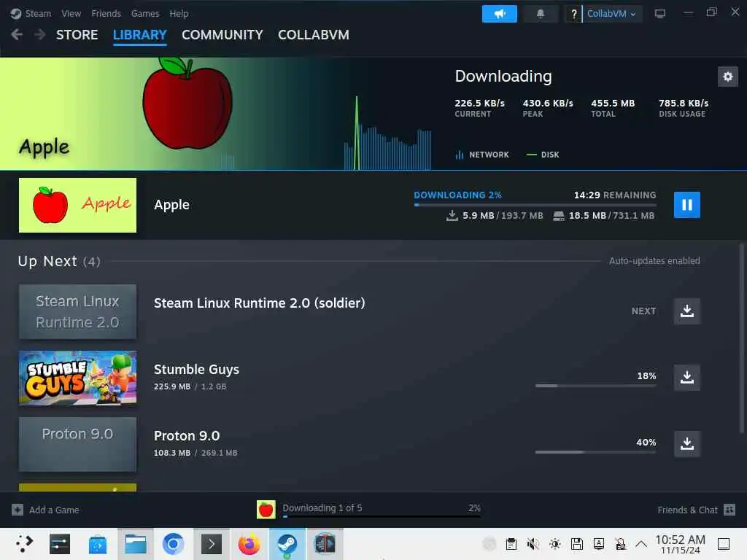Click Auto-updates enabled text
The image size is (747, 560).
[x=654, y=261]
